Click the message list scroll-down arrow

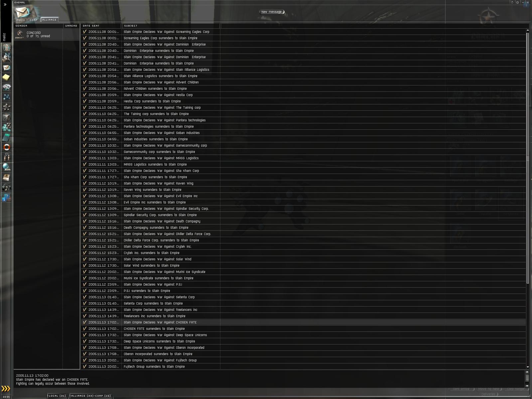click(x=527, y=367)
